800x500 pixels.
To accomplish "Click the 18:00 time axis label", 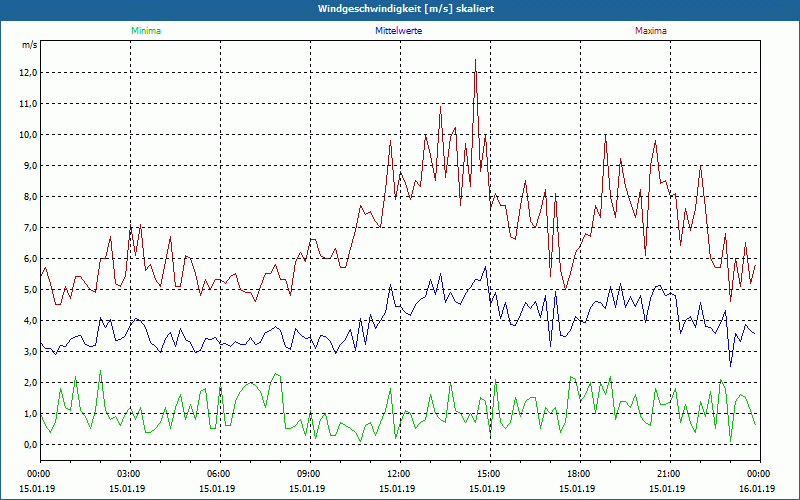I will click(580, 473).
